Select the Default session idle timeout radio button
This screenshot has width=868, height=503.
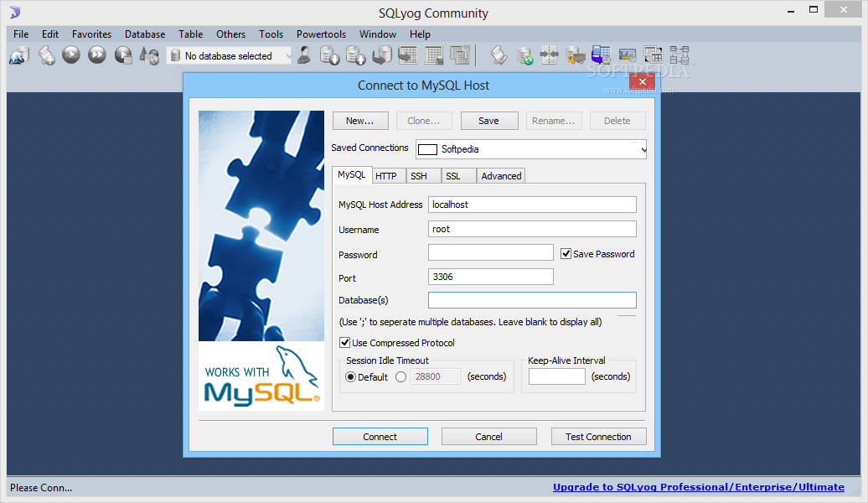click(x=350, y=376)
